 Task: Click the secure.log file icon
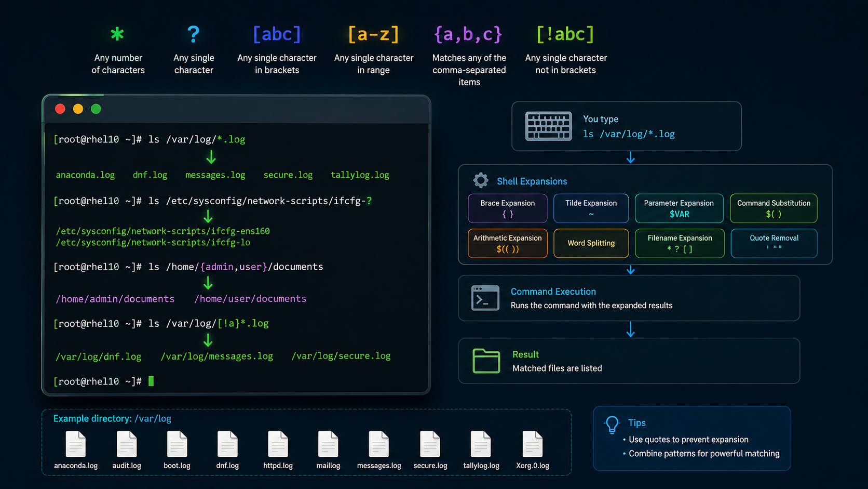tap(430, 444)
